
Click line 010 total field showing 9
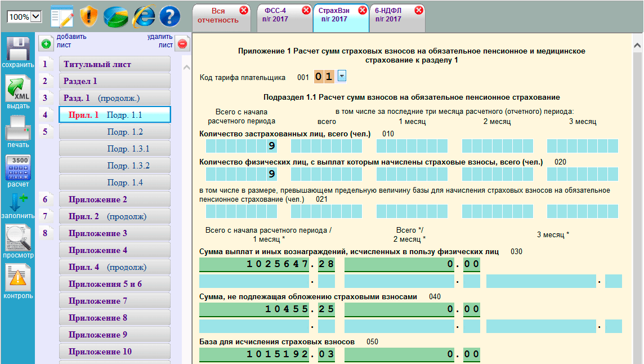[x=241, y=146]
